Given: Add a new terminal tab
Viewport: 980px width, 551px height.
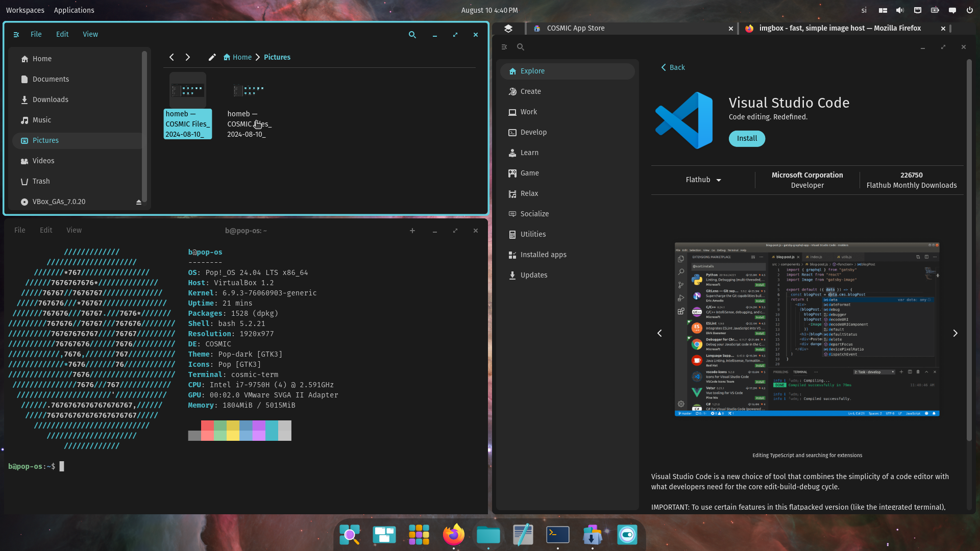Looking at the screenshot, I should point(412,231).
